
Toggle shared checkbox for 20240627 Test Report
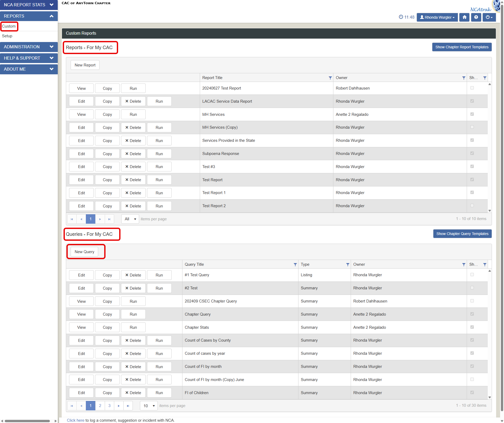click(472, 88)
